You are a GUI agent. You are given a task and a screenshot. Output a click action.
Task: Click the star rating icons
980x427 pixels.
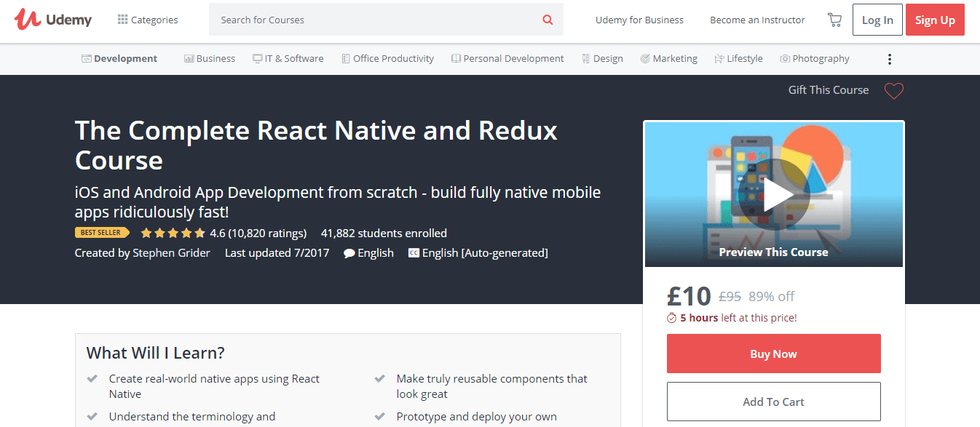pos(173,234)
